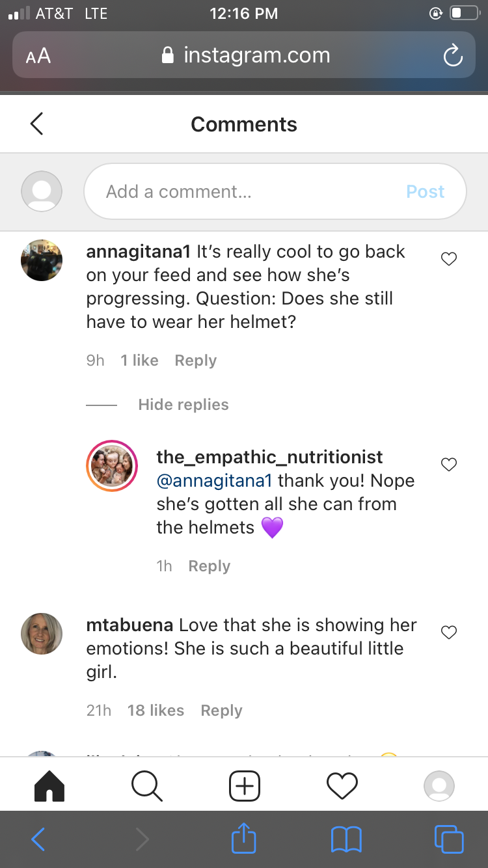
Task: Open the mtabuena profile picture
Action: click(42, 634)
